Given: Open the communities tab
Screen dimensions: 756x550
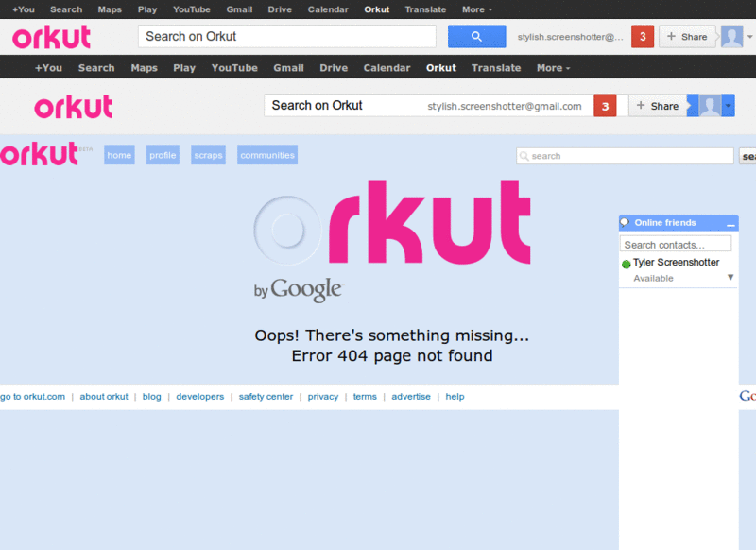Looking at the screenshot, I should coord(267,155).
